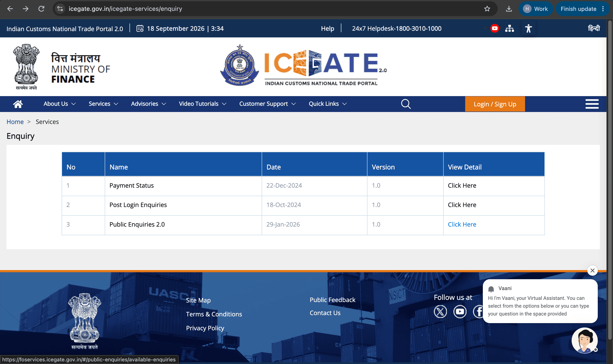
Task: Open the hamburger menu icon
Action: click(592, 104)
